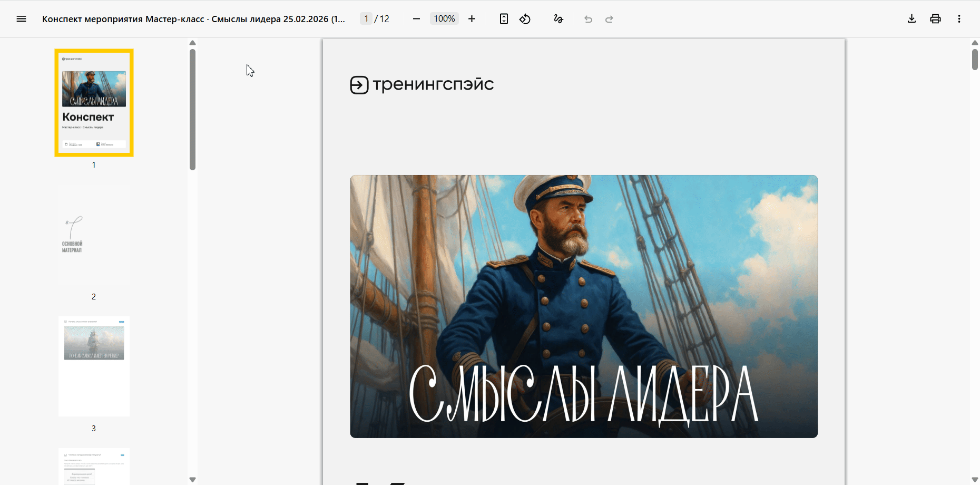Select page 1 thumbnail

click(94, 103)
